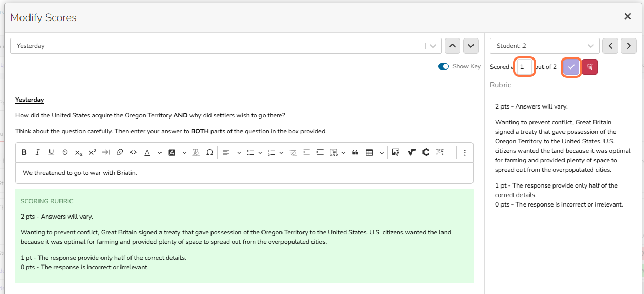644x294 pixels.
Task: Remove formatting from the text
Action: (196, 153)
